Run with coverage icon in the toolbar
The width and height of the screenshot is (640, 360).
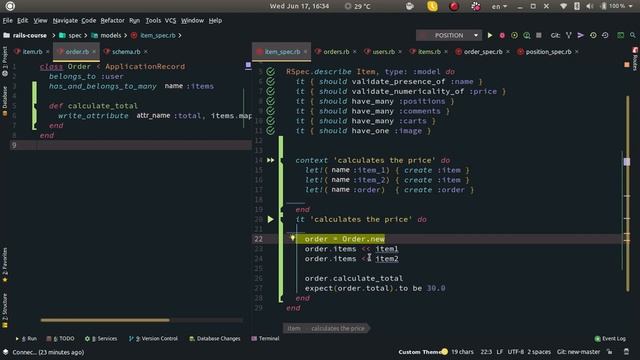pyautogui.click(x=514, y=36)
